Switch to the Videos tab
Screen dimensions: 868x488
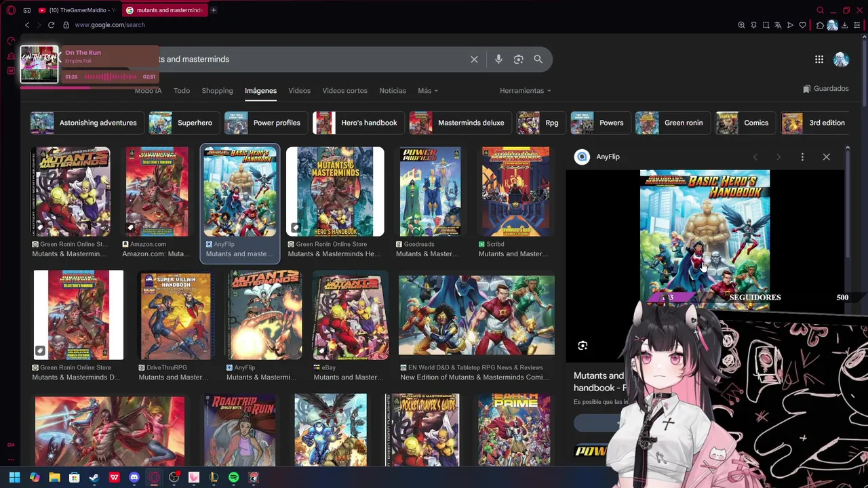tap(299, 91)
